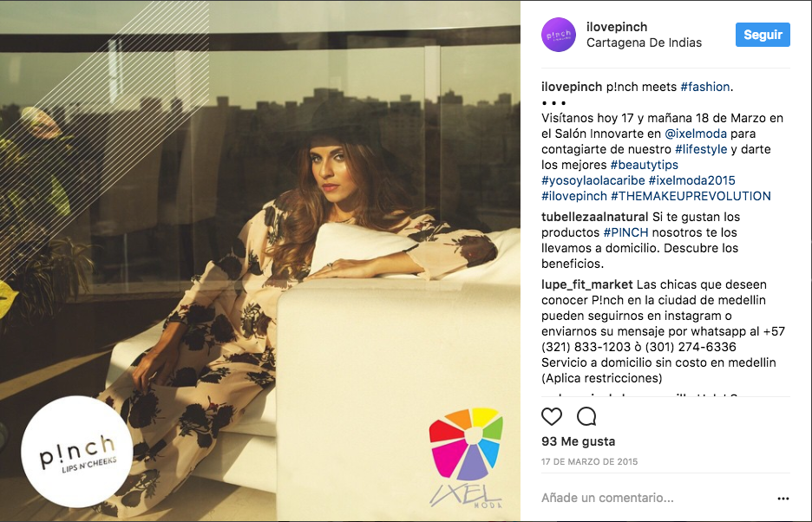Screen dimensions: 812x522
Task: Visit the @ixelmoda mention
Action: point(696,134)
